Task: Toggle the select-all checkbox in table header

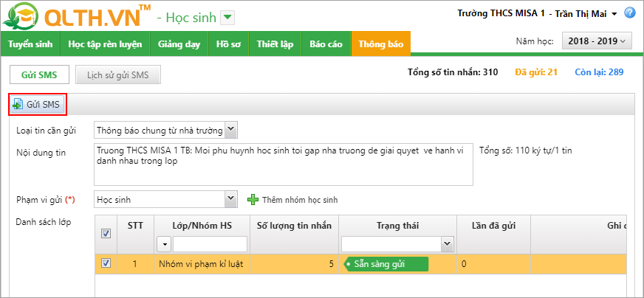Action: 106,233
